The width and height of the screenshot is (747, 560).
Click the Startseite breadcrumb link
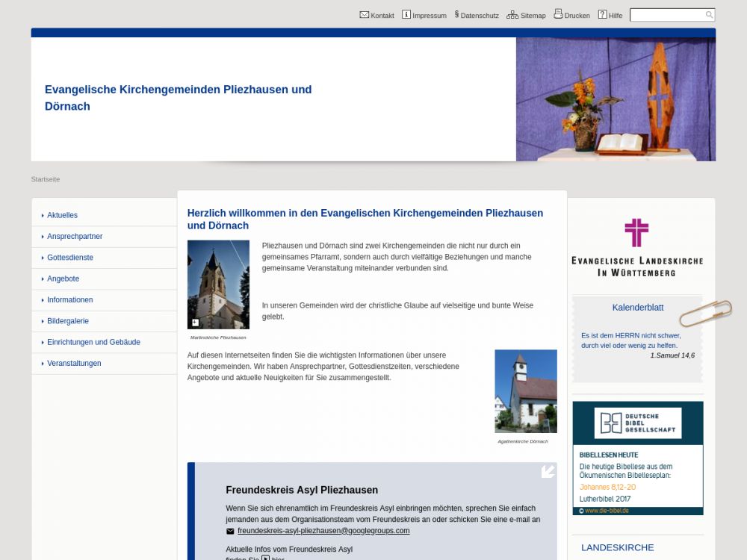(46, 179)
